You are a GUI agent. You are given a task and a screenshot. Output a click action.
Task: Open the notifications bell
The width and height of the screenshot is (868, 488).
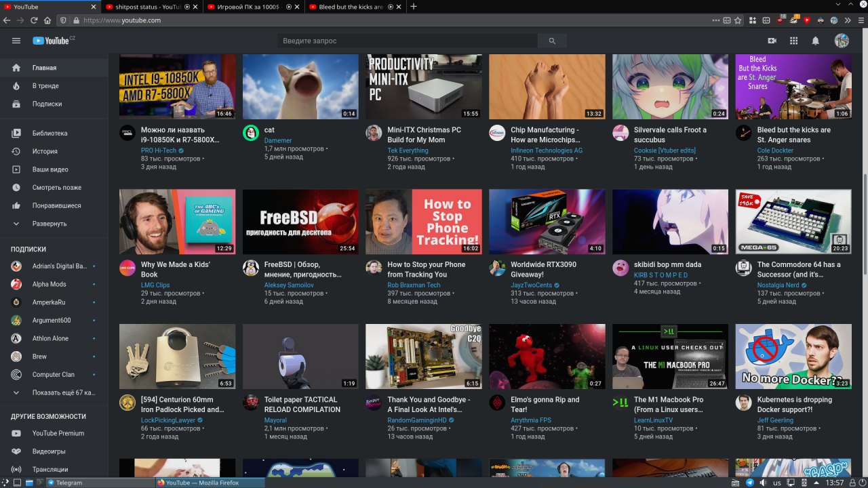pyautogui.click(x=816, y=41)
